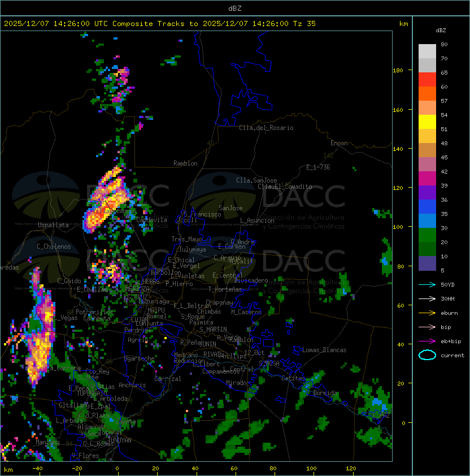Select the purple 36-39 dBZ legend swatch

click(x=427, y=193)
